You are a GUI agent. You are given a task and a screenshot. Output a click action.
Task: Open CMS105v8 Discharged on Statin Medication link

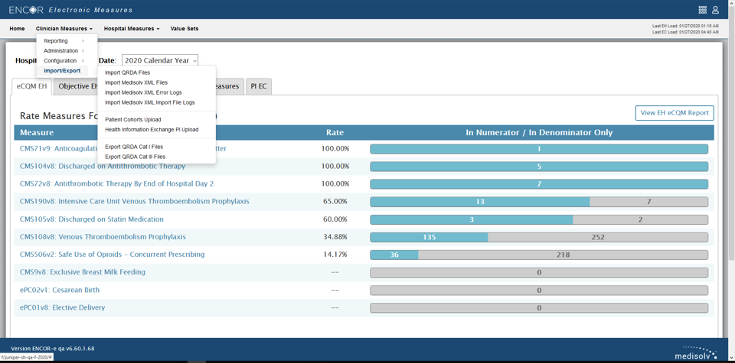[x=91, y=219]
